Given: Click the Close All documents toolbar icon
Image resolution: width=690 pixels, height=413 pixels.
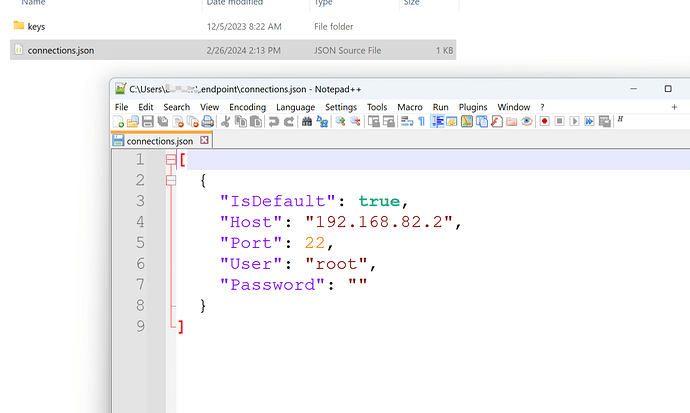Looking at the screenshot, I should 193,121.
